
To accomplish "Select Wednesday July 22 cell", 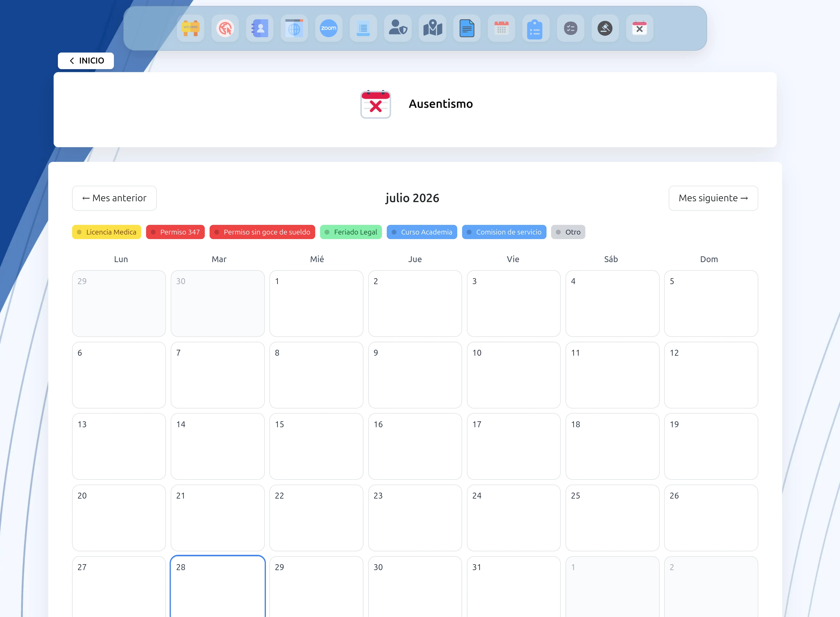I will (316, 518).
